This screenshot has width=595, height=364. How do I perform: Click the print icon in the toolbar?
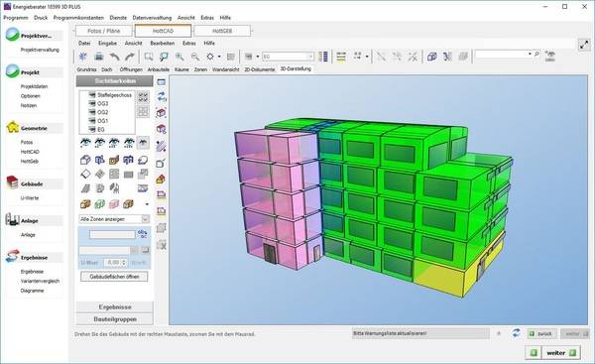[x=99, y=57]
